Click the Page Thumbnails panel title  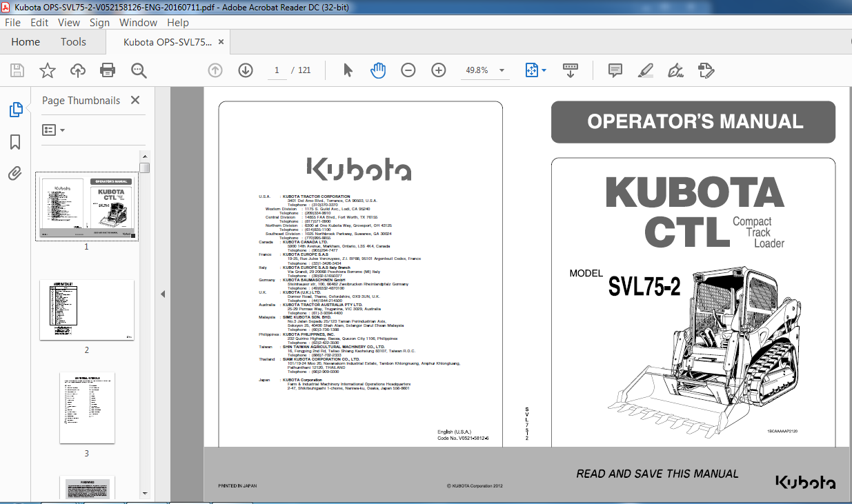[x=81, y=100]
